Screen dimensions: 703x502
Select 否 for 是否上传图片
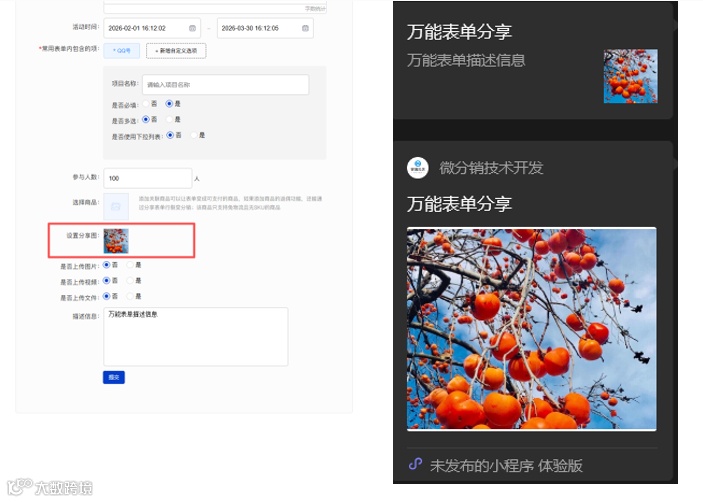click(107, 265)
